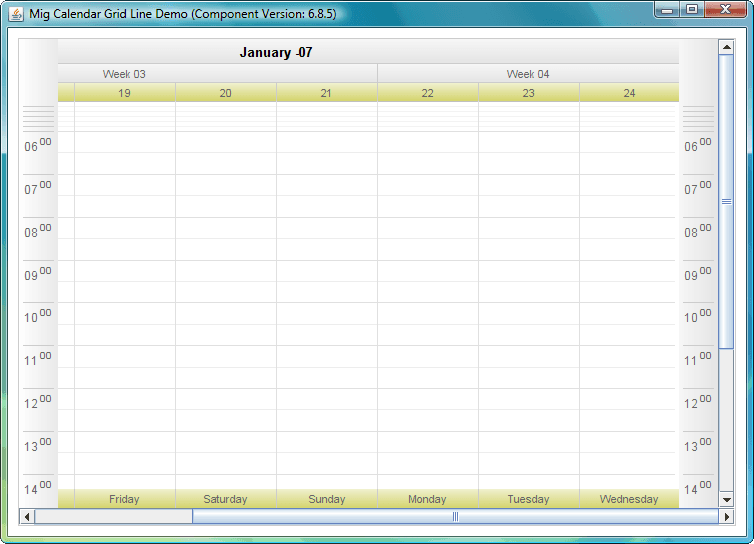The image size is (754, 544).
Task: Select the day 19 date header
Action: point(125,92)
